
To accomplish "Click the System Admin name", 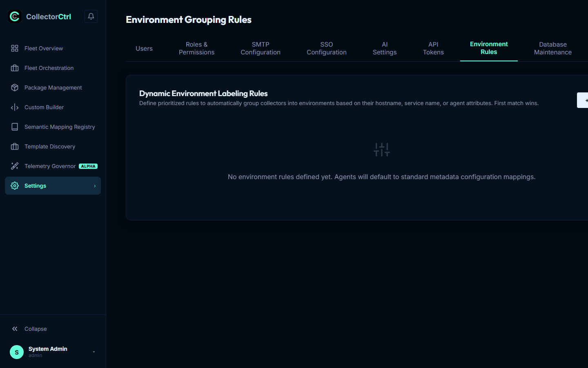I will point(48,349).
